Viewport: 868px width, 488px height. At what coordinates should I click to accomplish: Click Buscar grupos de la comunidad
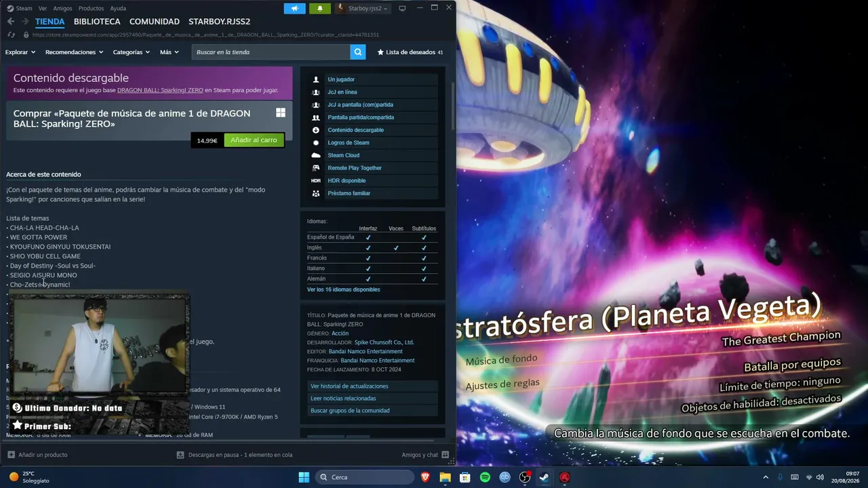click(372, 411)
